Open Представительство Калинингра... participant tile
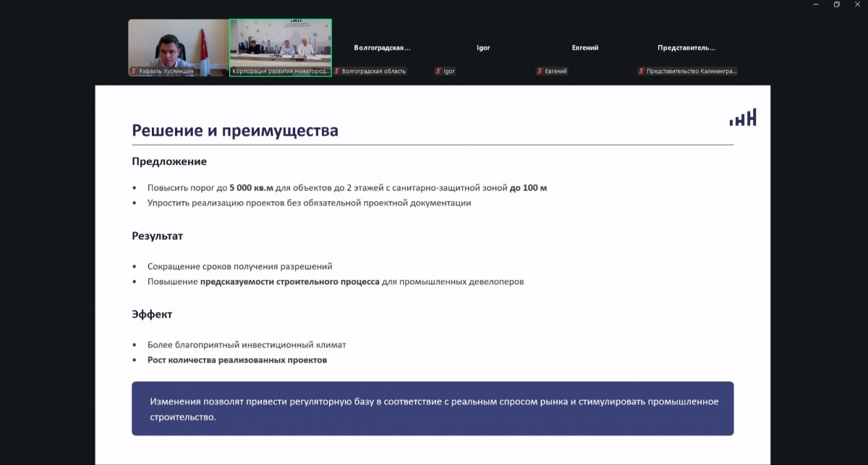This screenshot has height=465, width=868. tap(686, 48)
